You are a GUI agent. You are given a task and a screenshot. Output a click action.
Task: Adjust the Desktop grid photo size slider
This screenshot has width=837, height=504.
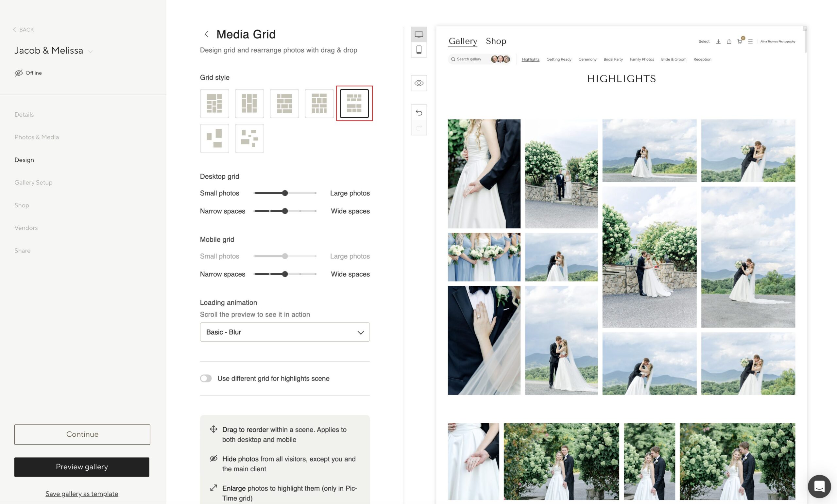[x=285, y=193]
